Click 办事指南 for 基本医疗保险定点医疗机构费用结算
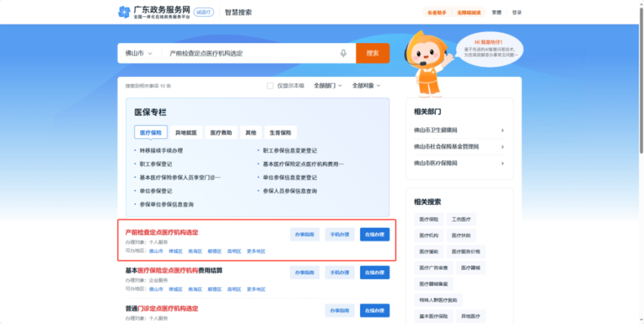 (305, 272)
